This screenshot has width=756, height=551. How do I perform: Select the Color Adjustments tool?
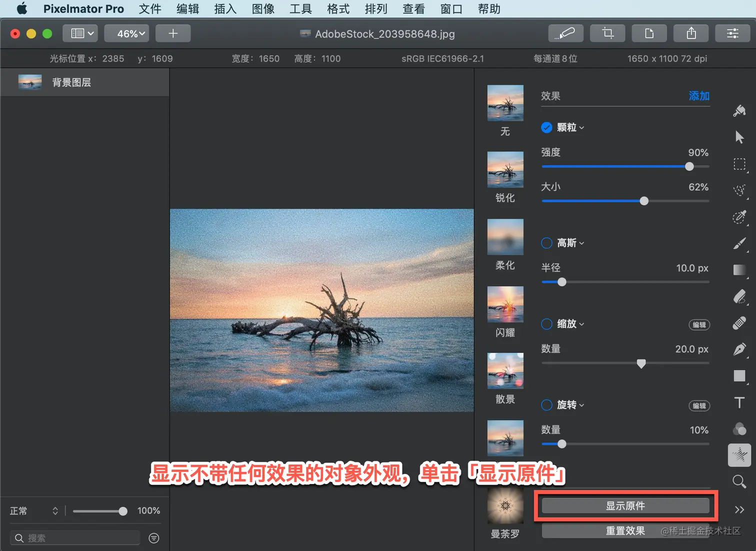click(x=739, y=429)
